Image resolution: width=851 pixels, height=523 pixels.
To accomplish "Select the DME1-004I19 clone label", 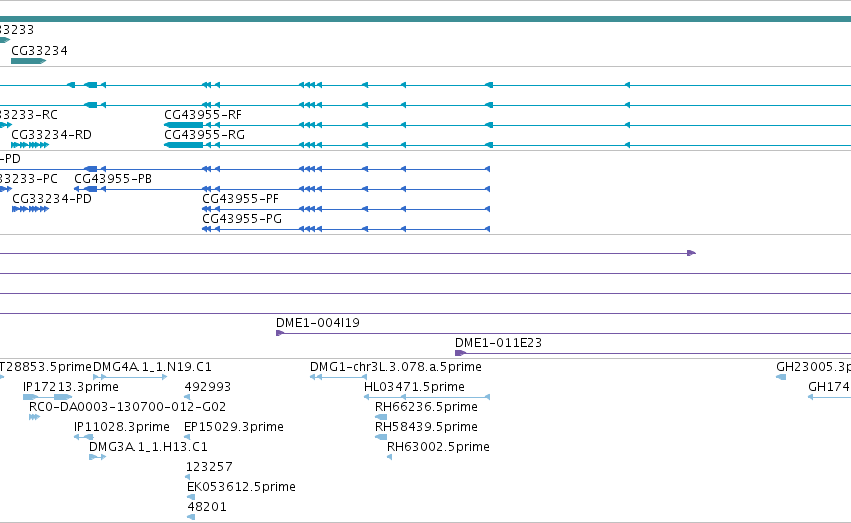I will click(x=317, y=322).
